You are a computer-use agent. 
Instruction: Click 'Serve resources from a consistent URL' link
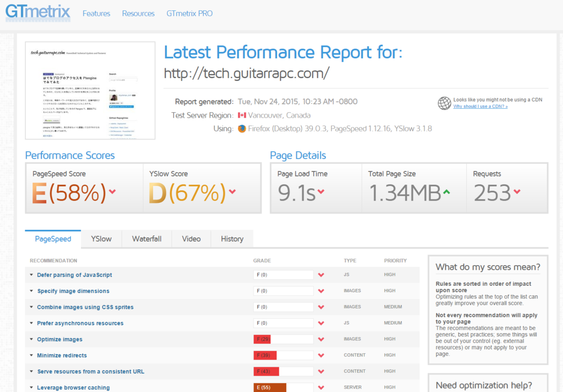(x=91, y=372)
